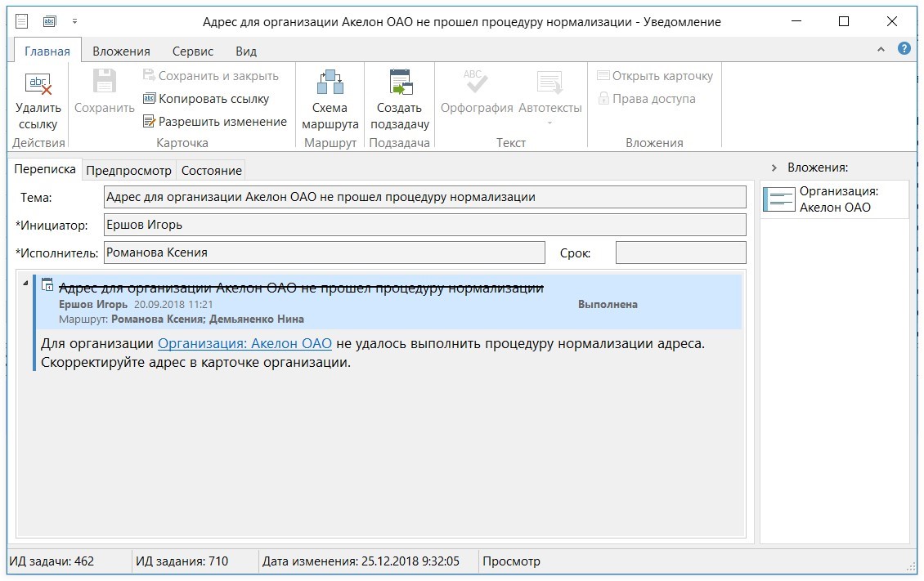924x581 pixels.
Task: Open the Главная ribbon tab
Action: coord(47,51)
